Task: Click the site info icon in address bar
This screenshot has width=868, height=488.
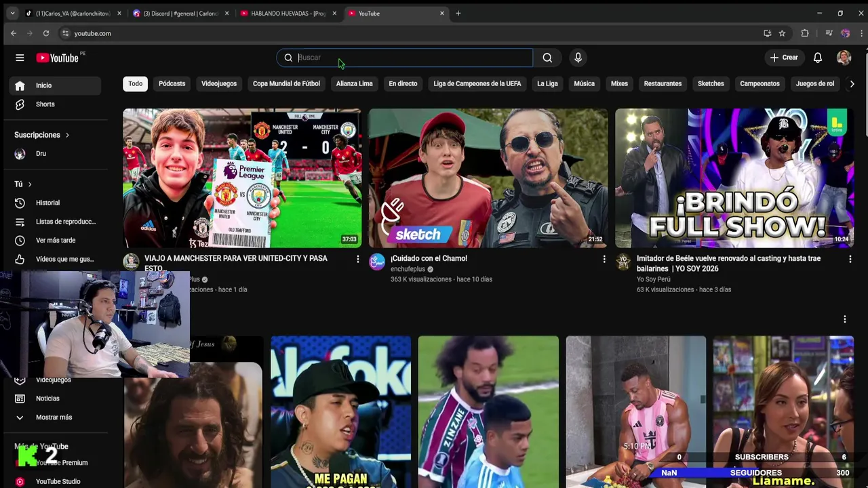Action: pyautogui.click(x=66, y=33)
